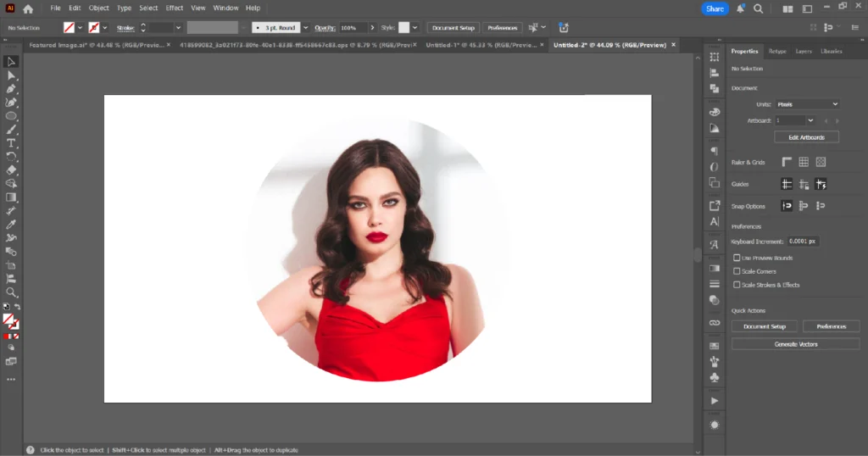This screenshot has height=456, width=868.
Task: Click the blue Share button
Action: click(715, 8)
